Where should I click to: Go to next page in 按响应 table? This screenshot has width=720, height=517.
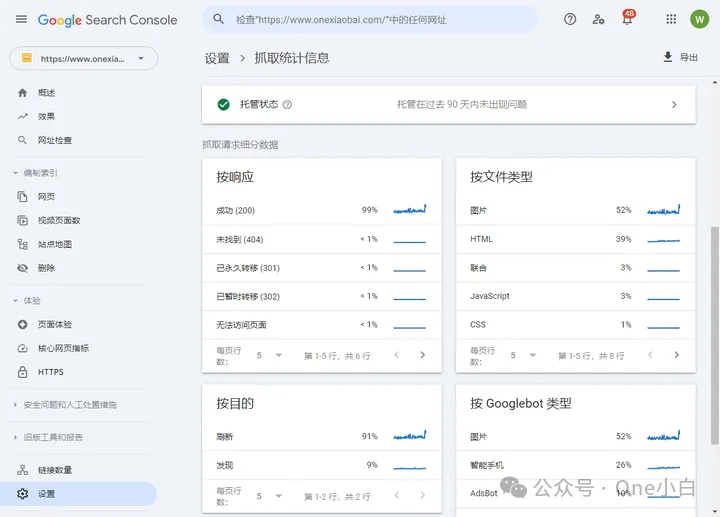(x=422, y=355)
